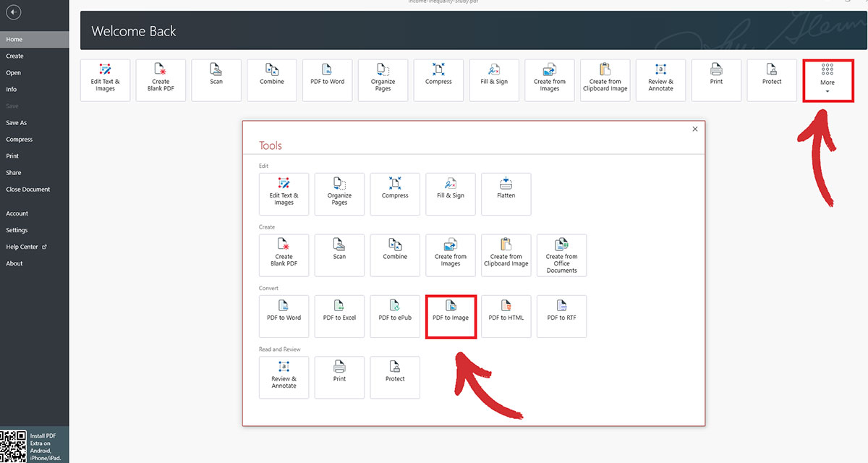868x463 pixels.
Task: Open Create from Clipboard Image
Action: tap(506, 255)
